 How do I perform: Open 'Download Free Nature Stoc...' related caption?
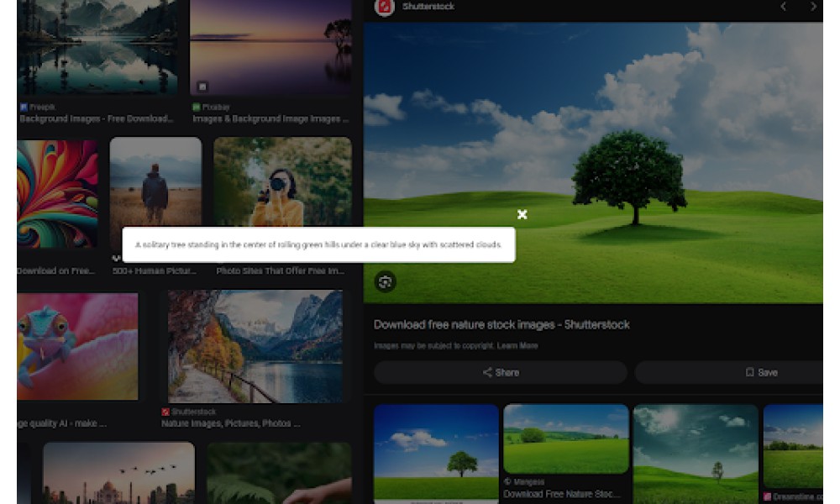(561, 494)
